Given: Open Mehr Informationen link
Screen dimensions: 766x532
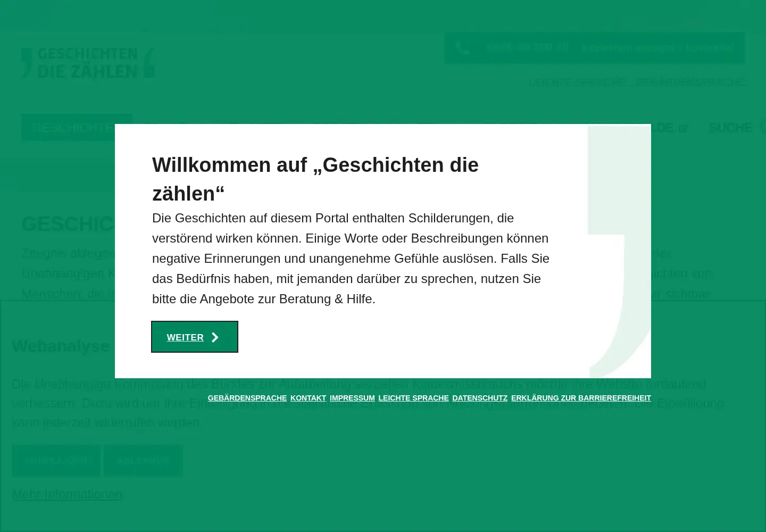Looking at the screenshot, I should click(x=67, y=494).
